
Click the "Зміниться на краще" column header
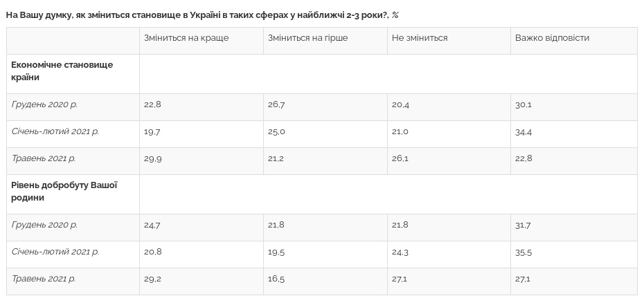(x=186, y=38)
